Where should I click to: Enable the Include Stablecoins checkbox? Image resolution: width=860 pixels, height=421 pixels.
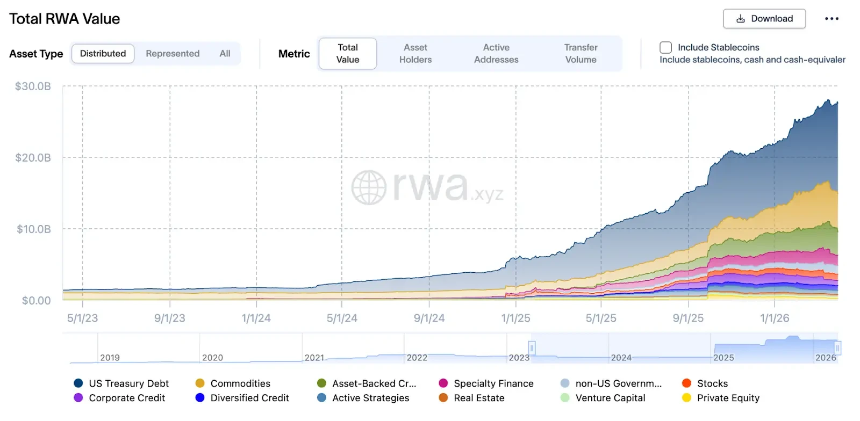[666, 47]
